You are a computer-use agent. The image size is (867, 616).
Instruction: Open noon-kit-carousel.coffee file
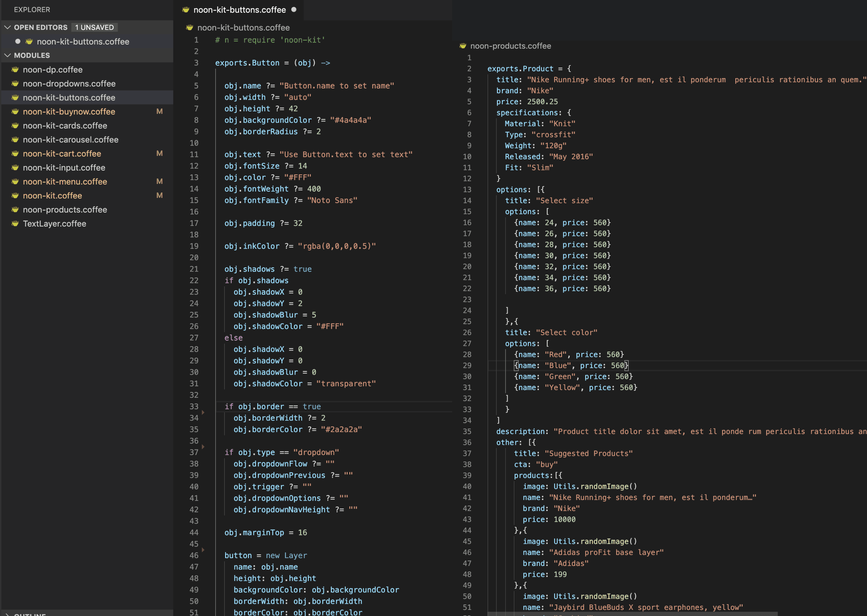[x=87, y=140]
